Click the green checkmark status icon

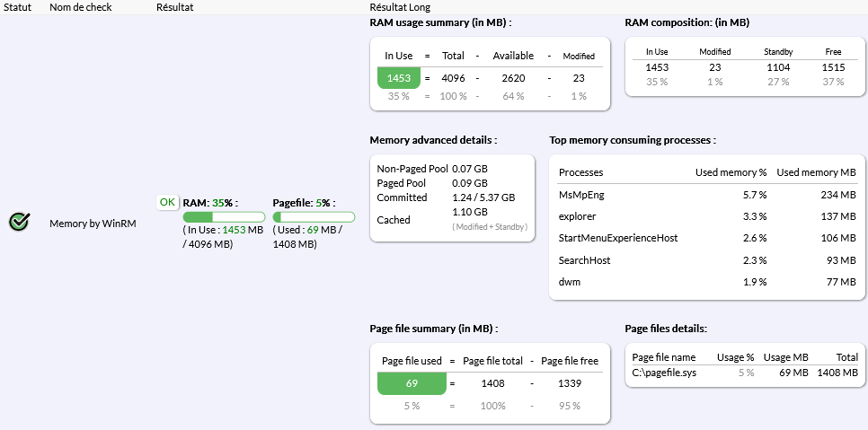pyautogui.click(x=19, y=222)
